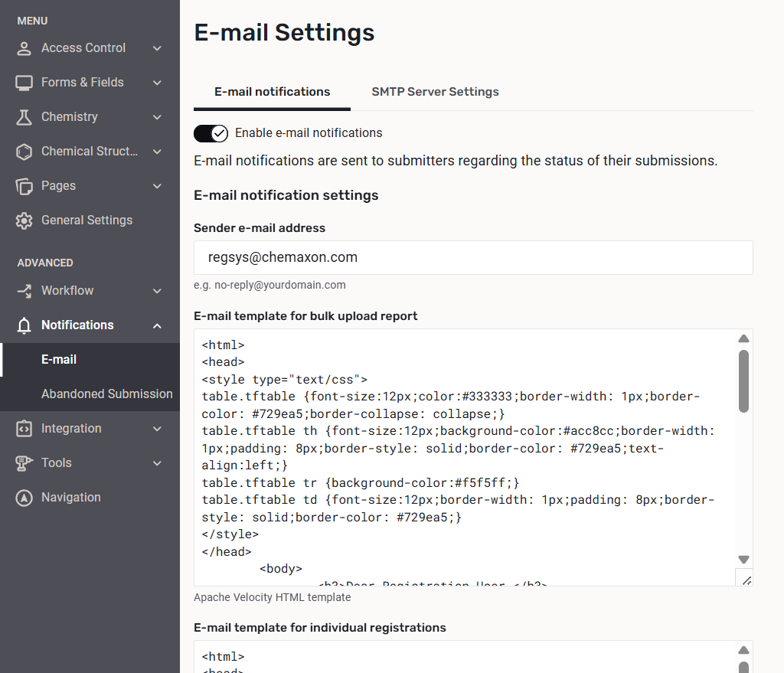Select the E-mail notifications tab
This screenshot has height=673, width=784.
[x=272, y=92]
